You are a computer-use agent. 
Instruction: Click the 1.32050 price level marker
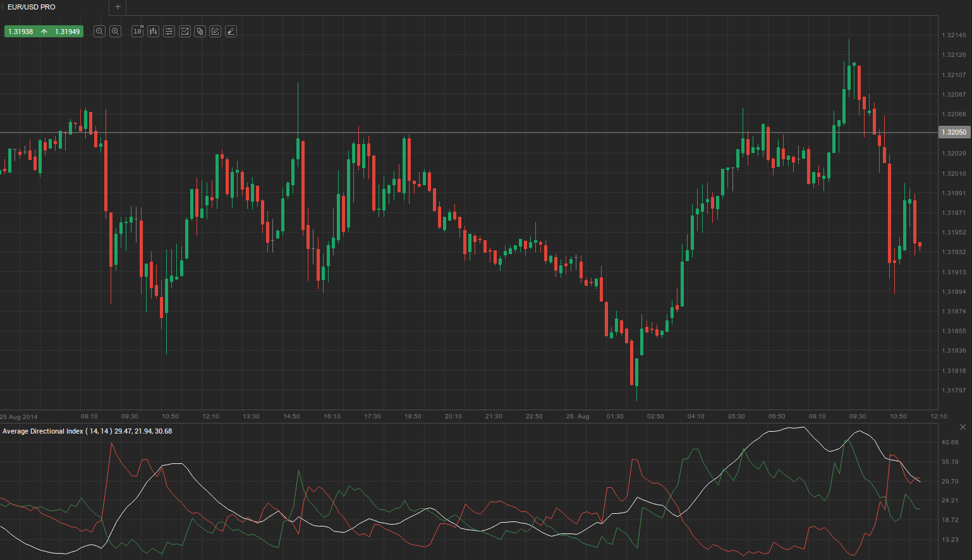(954, 132)
